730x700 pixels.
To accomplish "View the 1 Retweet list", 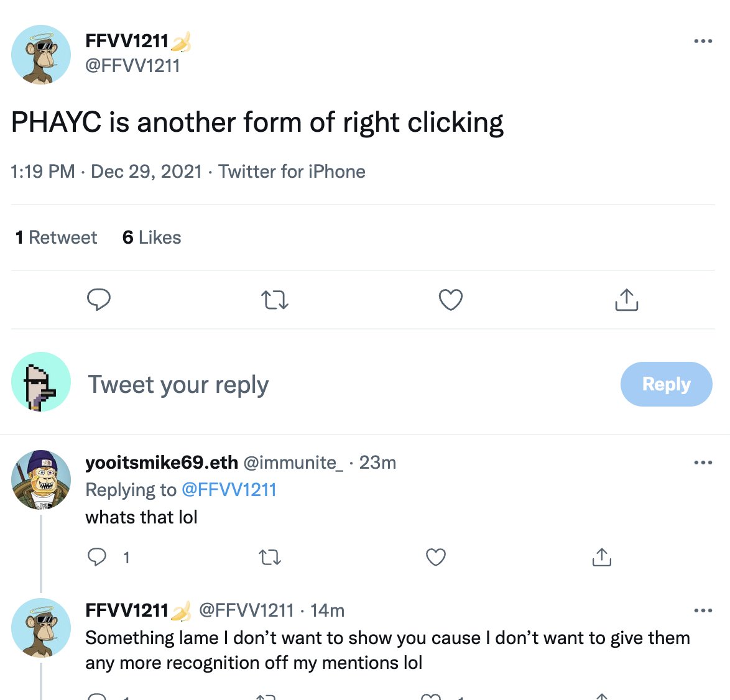I will [57, 237].
